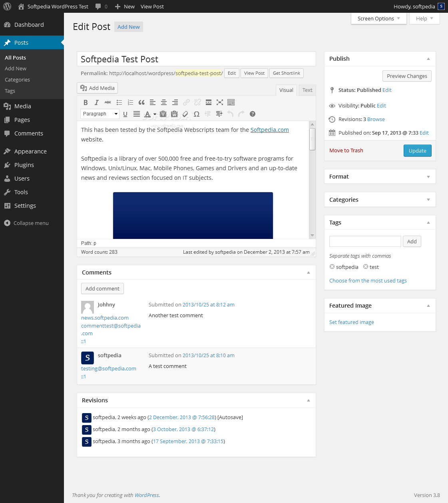The width and height of the screenshot is (448, 503).
Task: Click the Update button
Action: pos(418,151)
